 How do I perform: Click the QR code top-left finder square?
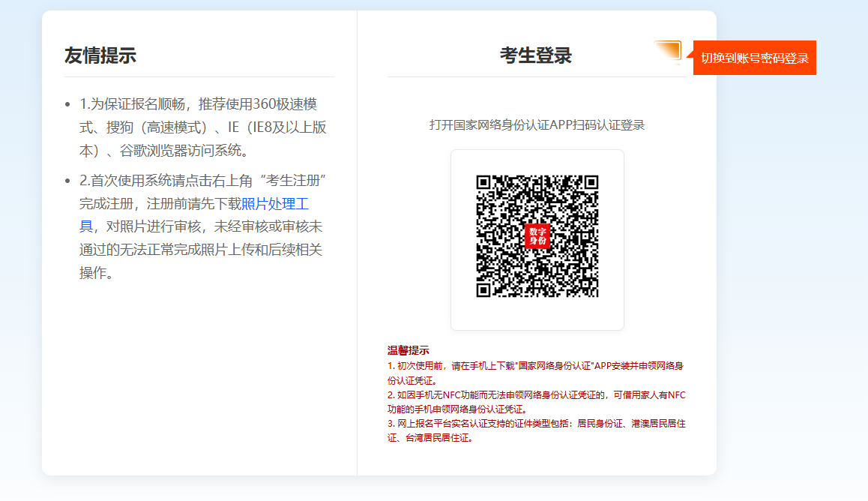point(484,182)
